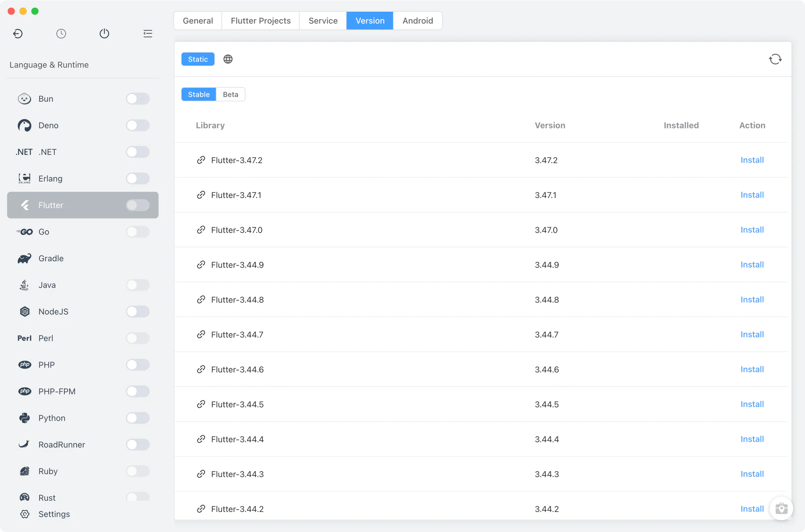Click the Java coffee cup icon
This screenshot has width=805, height=532.
tap(24, 285)
